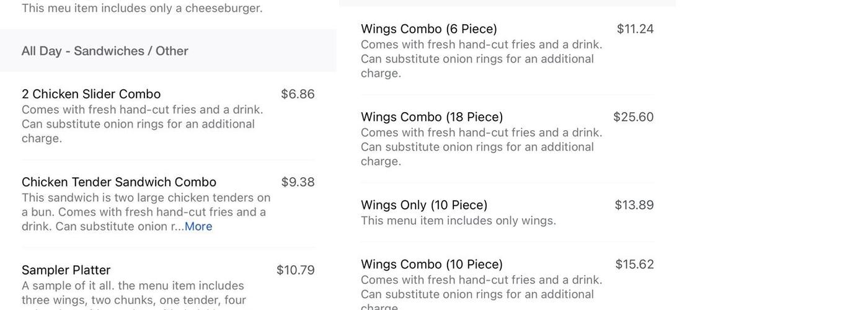Click the 'includes only wings' description
This screenshot has width=868, height=310.
[x=458, y=221]
